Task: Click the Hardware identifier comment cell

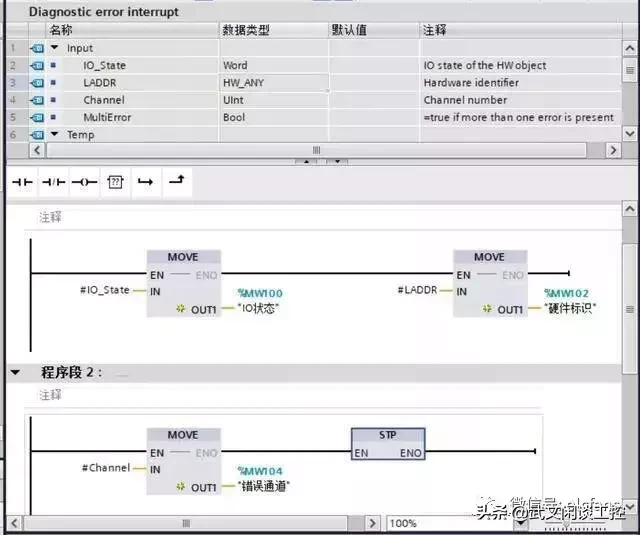Action: (x=520, y=83)
